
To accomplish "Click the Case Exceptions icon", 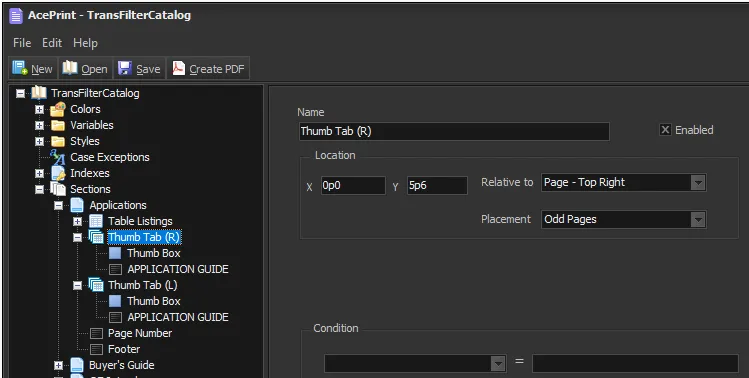I will pyautogui.click(x=58, y=157).
